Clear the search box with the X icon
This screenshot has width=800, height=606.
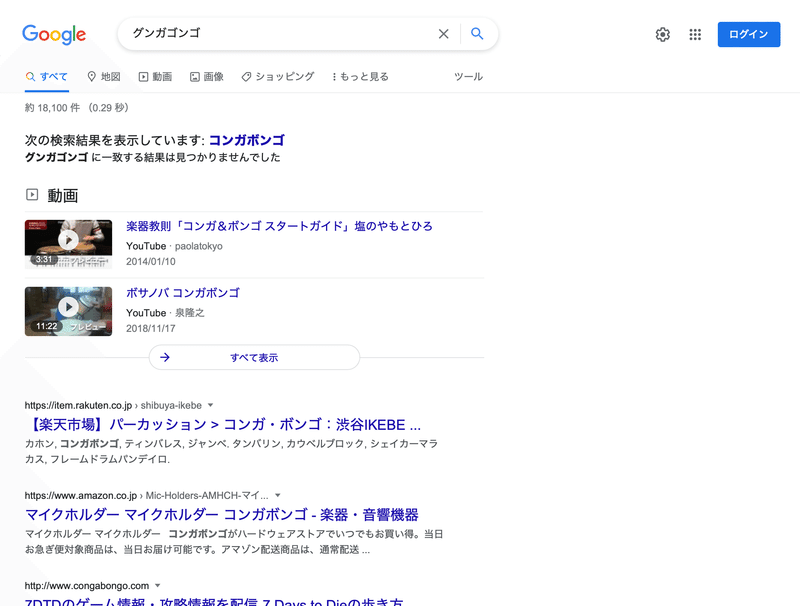[443, 34]
